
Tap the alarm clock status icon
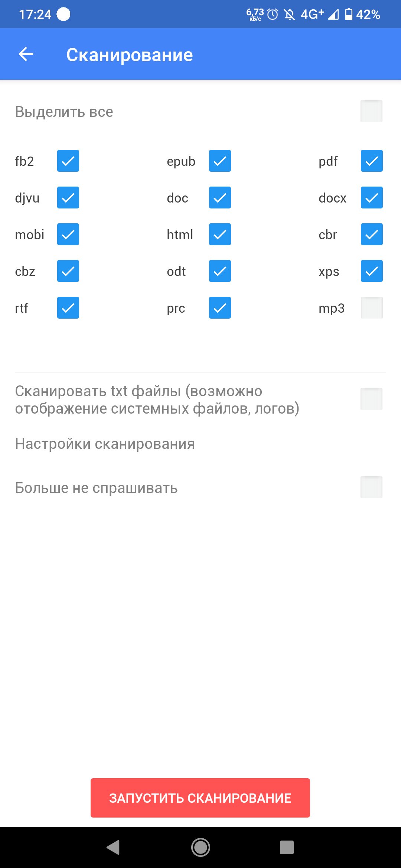coord(273,14)
